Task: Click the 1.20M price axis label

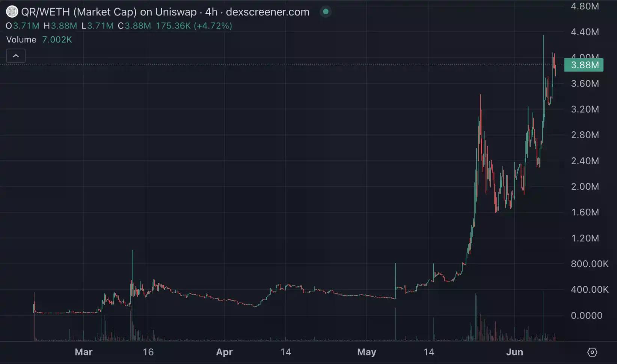Action: pos(585,238)
